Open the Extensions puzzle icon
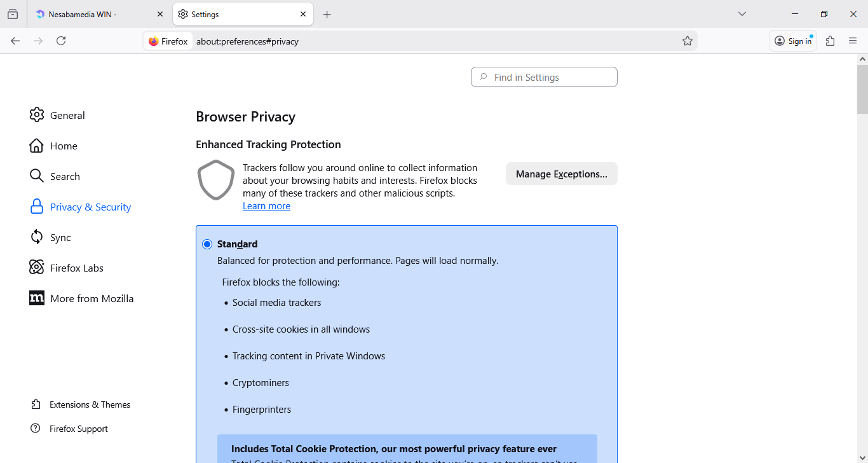 point(830,41)
